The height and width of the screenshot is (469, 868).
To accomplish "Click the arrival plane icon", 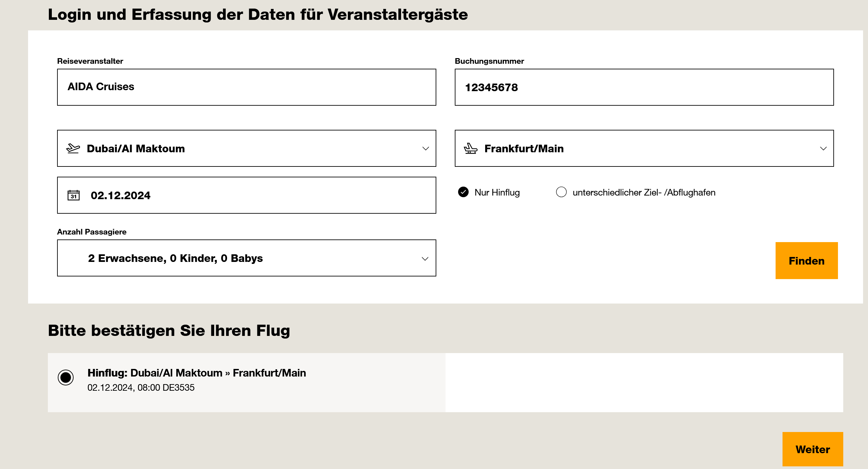I will [470, 148].
